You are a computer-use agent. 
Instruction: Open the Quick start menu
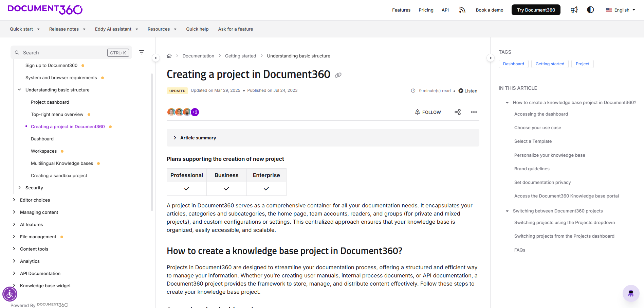point(25,29)
